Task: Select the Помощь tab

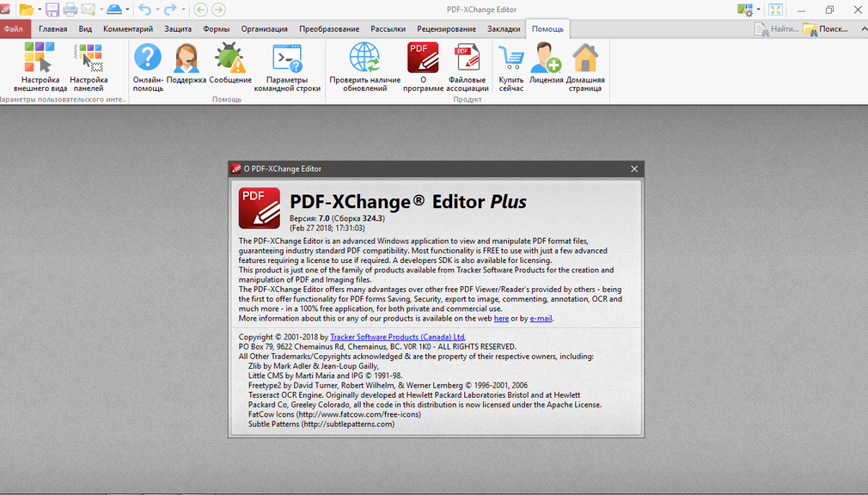Action: [547, 29]
